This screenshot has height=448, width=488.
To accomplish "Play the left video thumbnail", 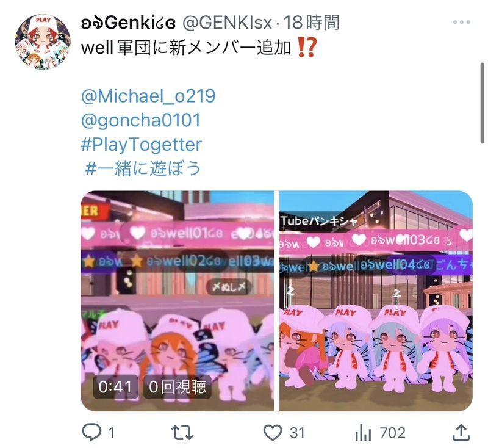I will click(178, 301).
